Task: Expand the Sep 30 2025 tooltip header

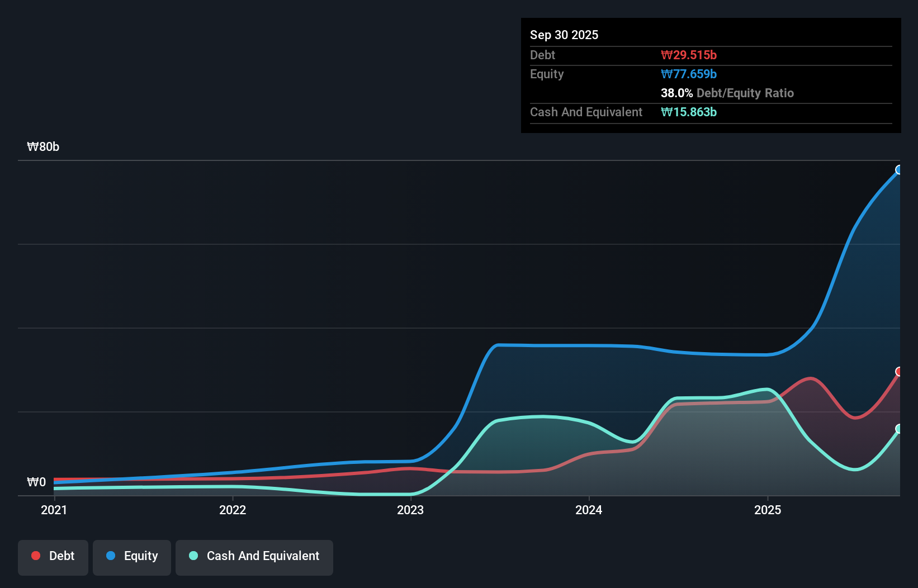Action: coord(564,35)
